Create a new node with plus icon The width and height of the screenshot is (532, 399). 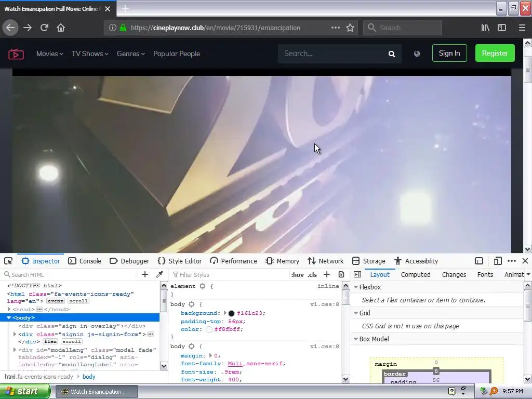pyautogui.click(x=145, y=274)
